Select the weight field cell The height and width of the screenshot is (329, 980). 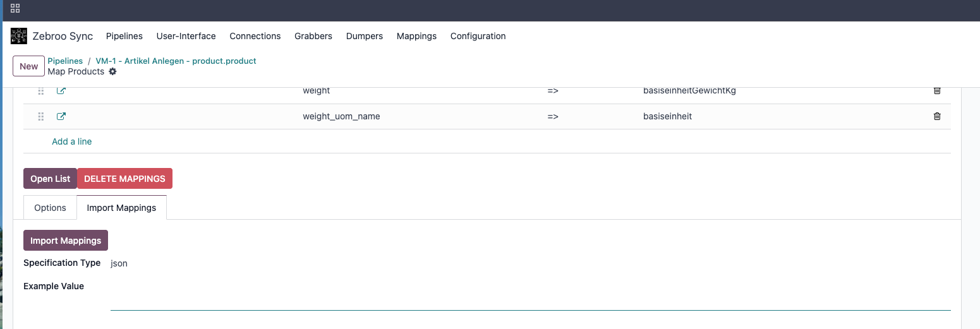[317, 90]
